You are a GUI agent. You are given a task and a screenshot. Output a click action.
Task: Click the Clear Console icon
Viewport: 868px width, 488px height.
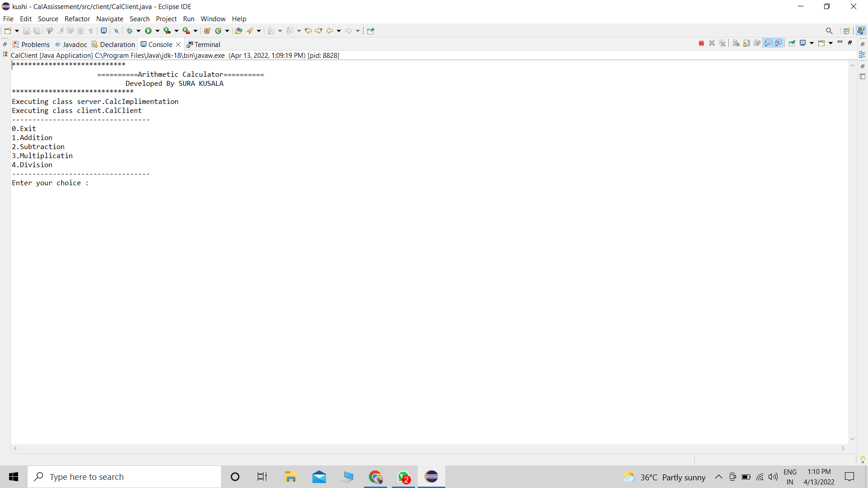(x=736, y=43)
